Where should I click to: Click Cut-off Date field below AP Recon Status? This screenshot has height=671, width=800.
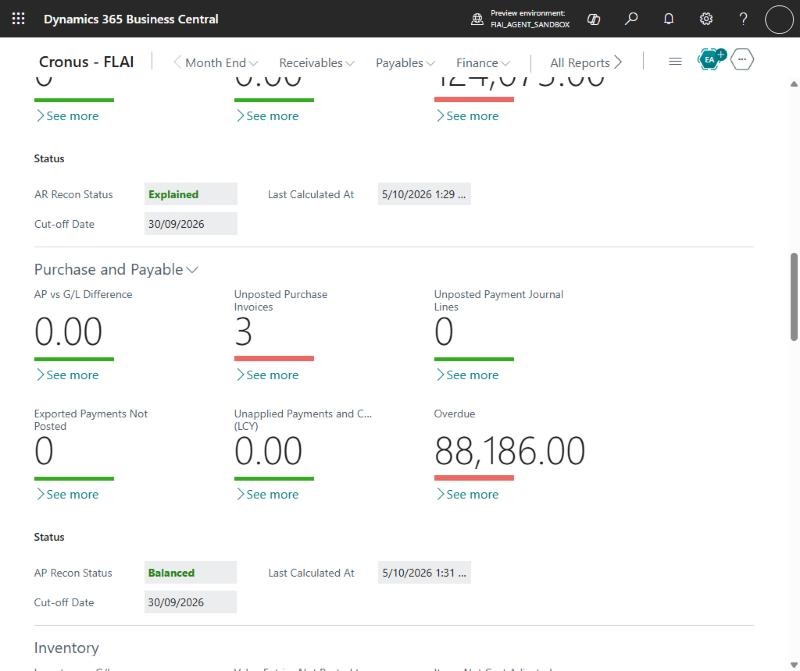[x=190, y=602]
